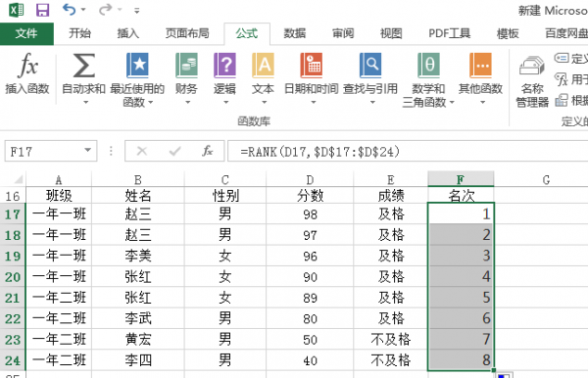Screen dimensions: 588x378
Task: Click 不及格 in row 23
Action: tap(391, 340)
